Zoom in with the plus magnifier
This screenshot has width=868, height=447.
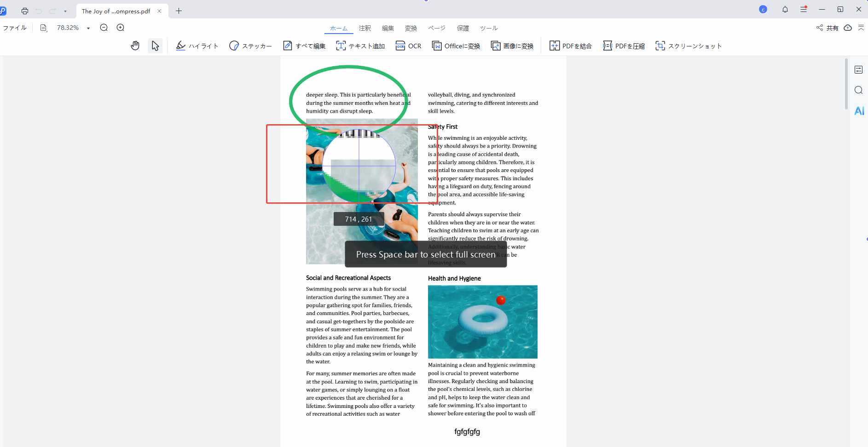121,28
